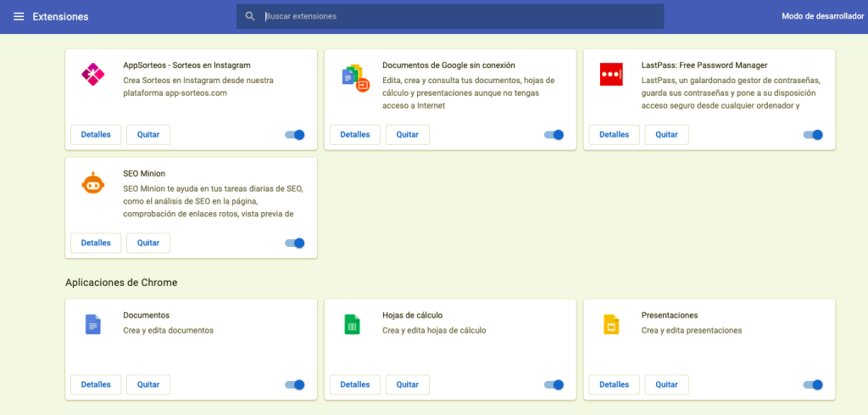Click the LastPass red logo icon
The image size is (868, 415).
(611, 74)
